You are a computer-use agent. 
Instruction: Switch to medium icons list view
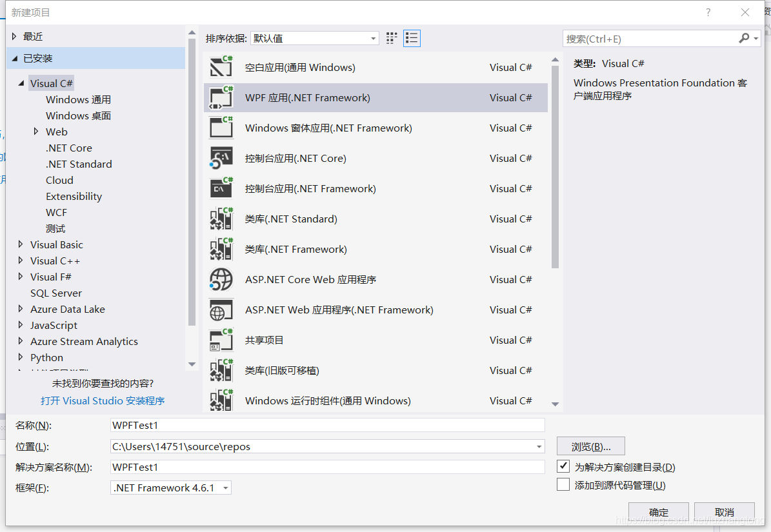pos(412,38)
